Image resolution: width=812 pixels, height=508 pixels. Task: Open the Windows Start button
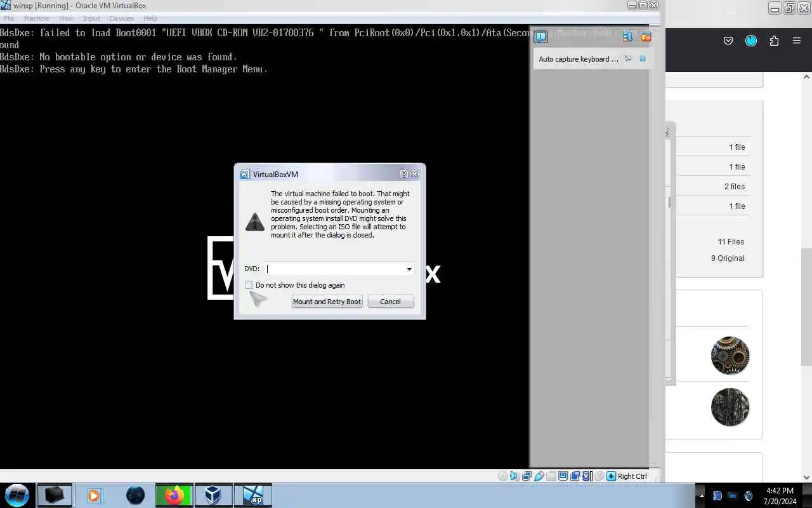coord(17,495)
